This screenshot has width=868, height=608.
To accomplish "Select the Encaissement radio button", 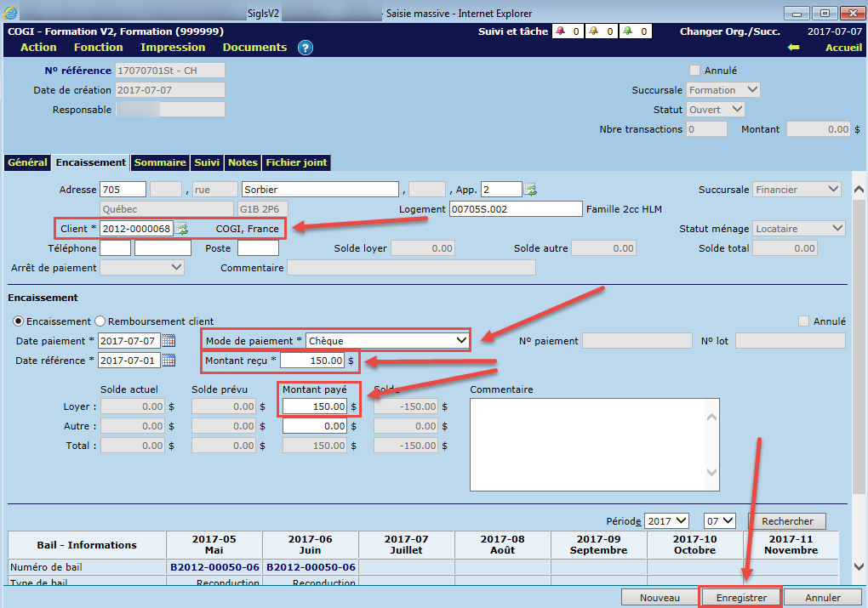I will (x=19, y=321).
